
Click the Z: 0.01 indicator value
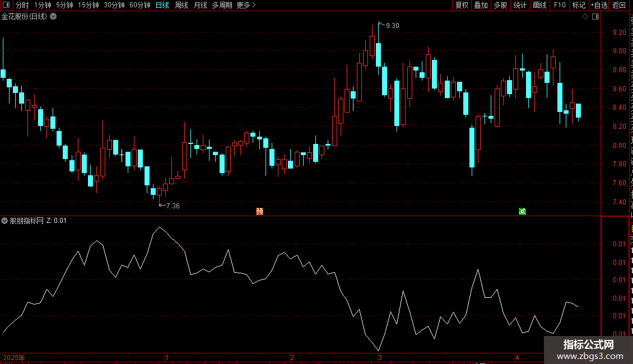57,221
